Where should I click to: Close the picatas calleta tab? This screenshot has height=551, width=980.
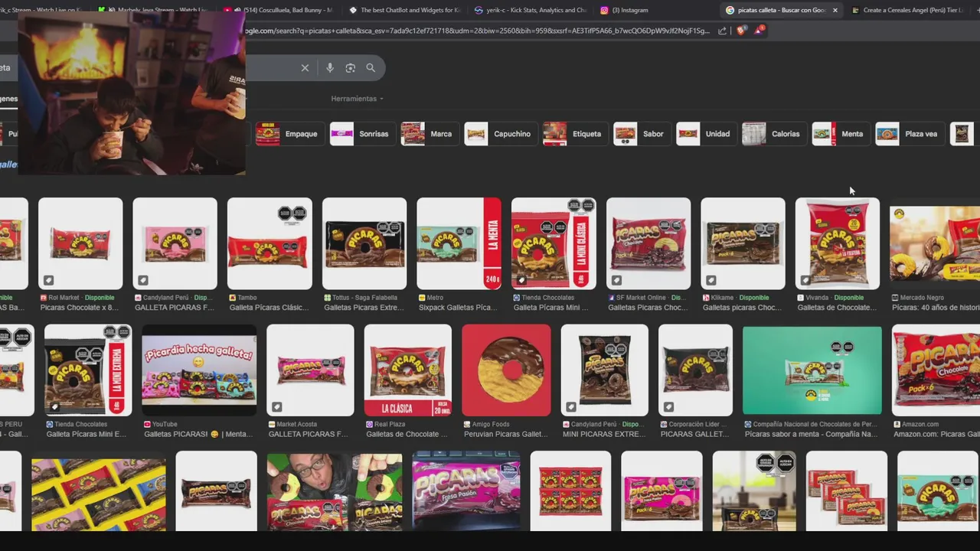835,10
